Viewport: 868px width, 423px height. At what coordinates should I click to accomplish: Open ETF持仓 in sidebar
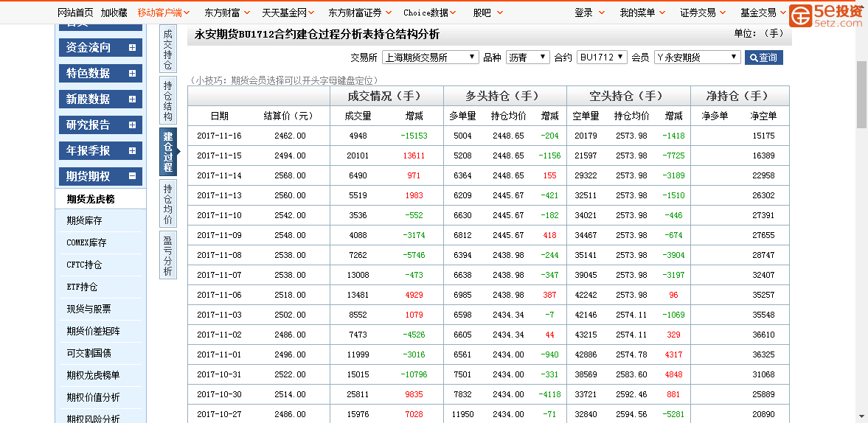click(82, 287)
